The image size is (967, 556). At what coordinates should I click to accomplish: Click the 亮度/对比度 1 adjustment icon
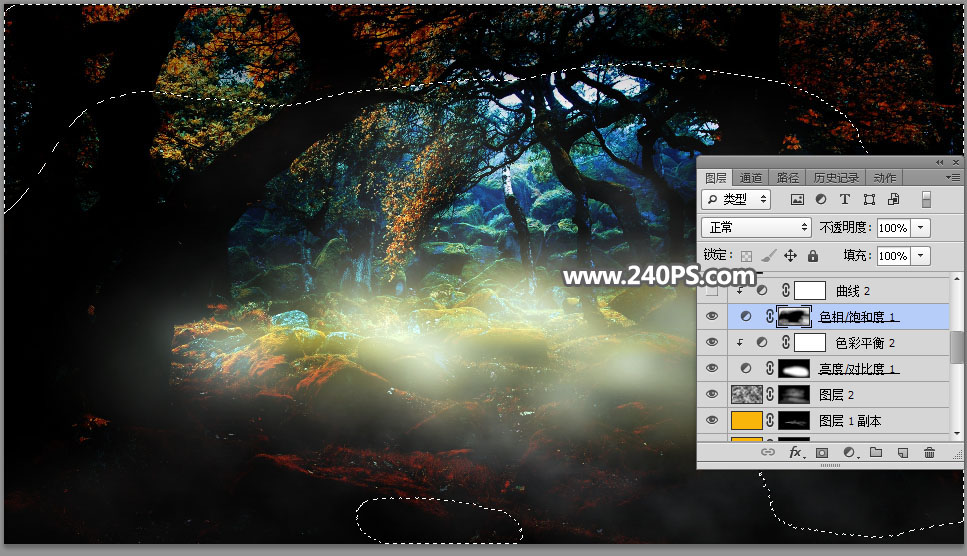tap(746, 368)
